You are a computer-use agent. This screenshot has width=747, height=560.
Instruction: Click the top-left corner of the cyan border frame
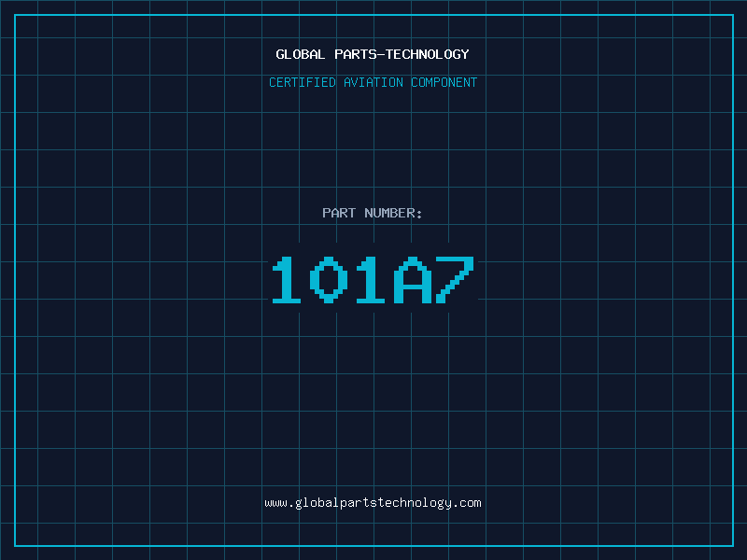(15, 15)
